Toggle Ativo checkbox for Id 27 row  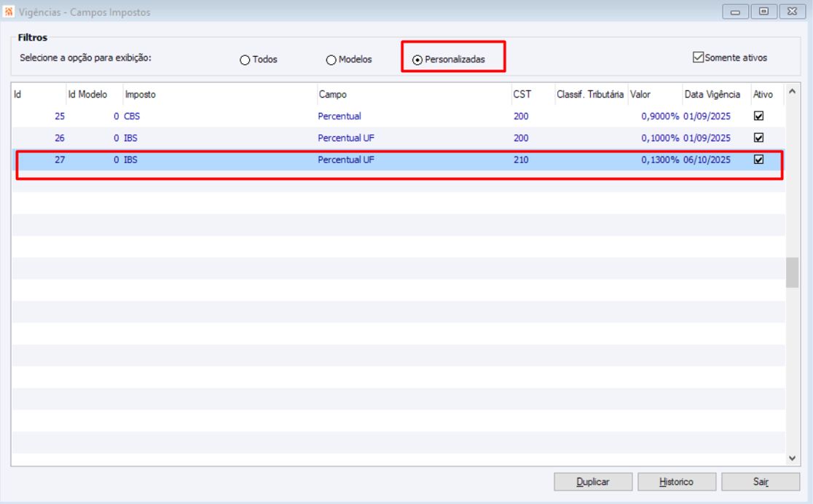tap(758, 160)
